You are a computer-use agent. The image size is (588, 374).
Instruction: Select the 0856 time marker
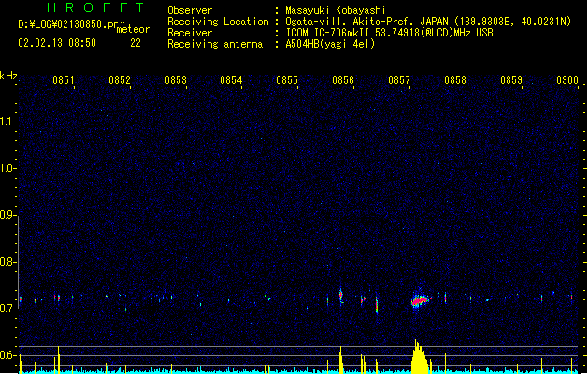[343, 79]
